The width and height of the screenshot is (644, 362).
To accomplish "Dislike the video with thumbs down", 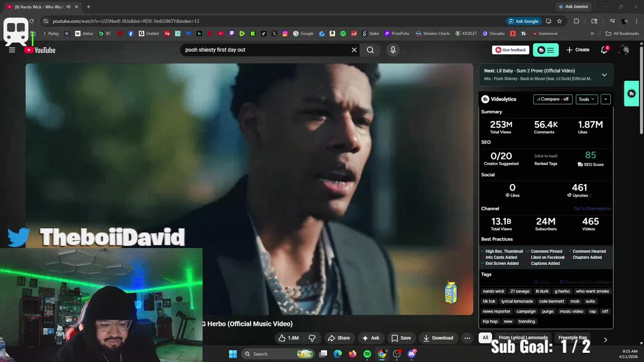I will click(x=312, y=338).
